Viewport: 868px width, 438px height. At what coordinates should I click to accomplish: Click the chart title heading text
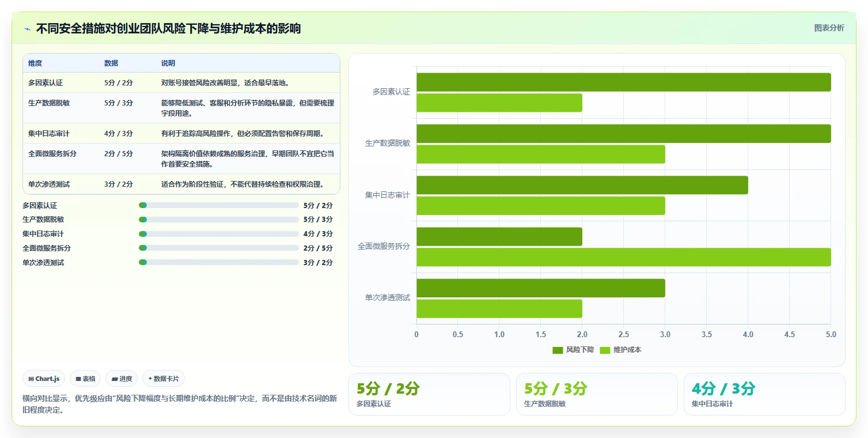168,29
